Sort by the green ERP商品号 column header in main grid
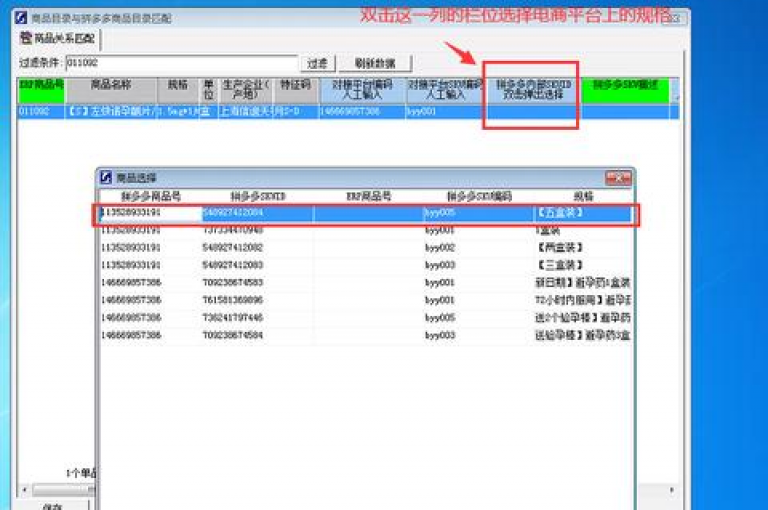Image resolution: width=768 pixels, height=510 pixels. [x=41, y=90]
